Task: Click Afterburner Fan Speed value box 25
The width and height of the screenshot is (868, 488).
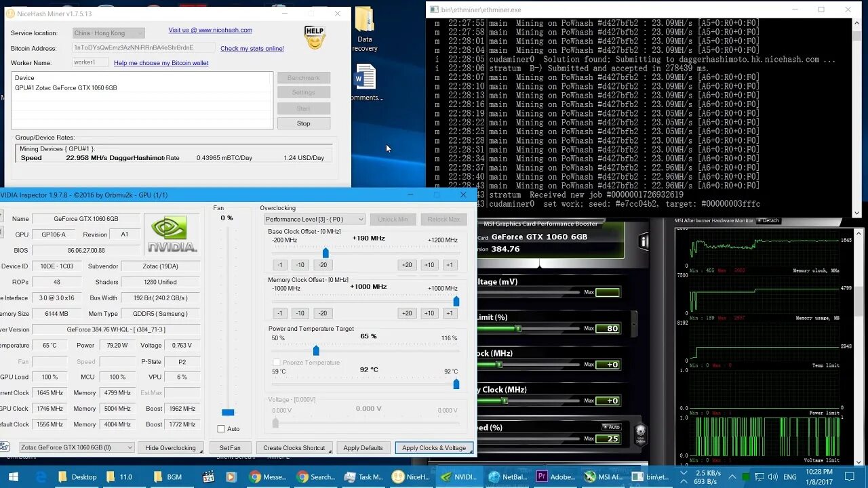Action: 607,439
